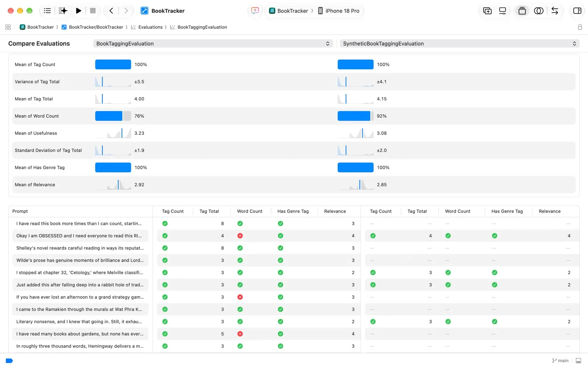The width and height of the screenshot is (588, 368).
Task: Go forward with the right chevron
Action: [x=126, y=11]
